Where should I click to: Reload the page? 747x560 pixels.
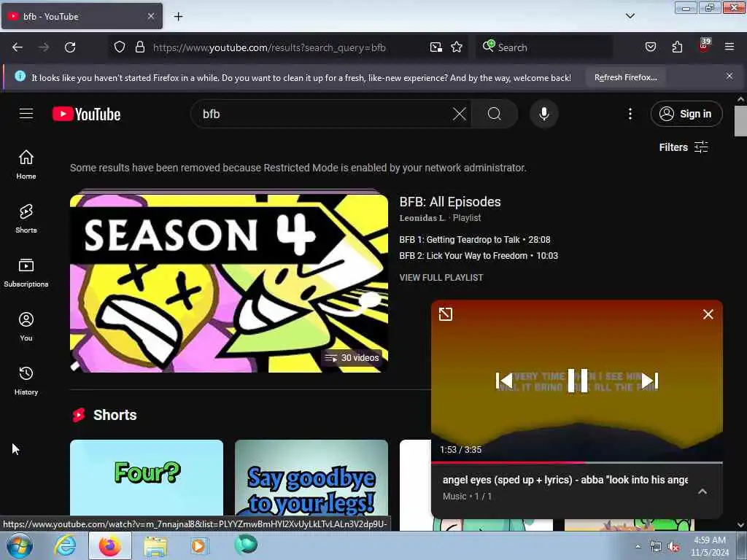[x=70, y=47]
